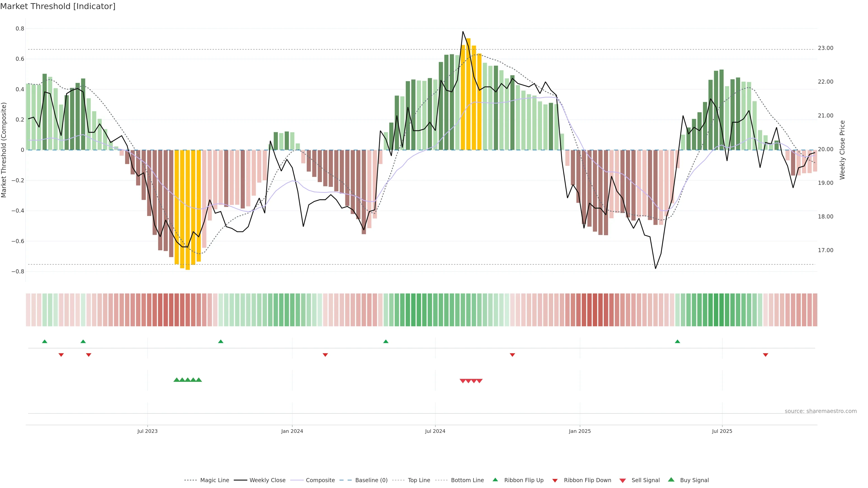Click the Ribbon Flip Down legend triangle
The image size is (868, 488).
pyautogui.click(x=555, y=480)
